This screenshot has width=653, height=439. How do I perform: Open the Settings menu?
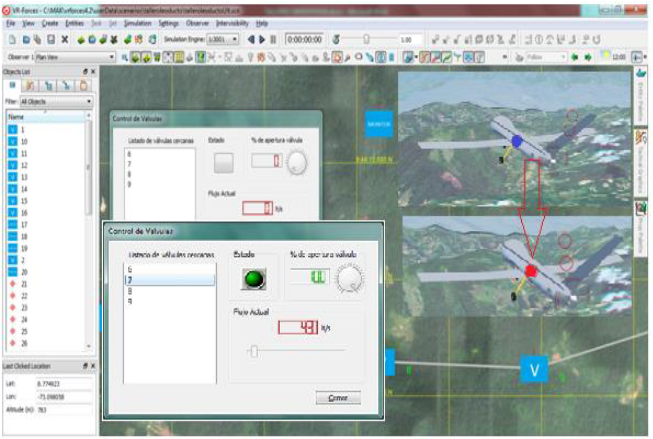168,23
